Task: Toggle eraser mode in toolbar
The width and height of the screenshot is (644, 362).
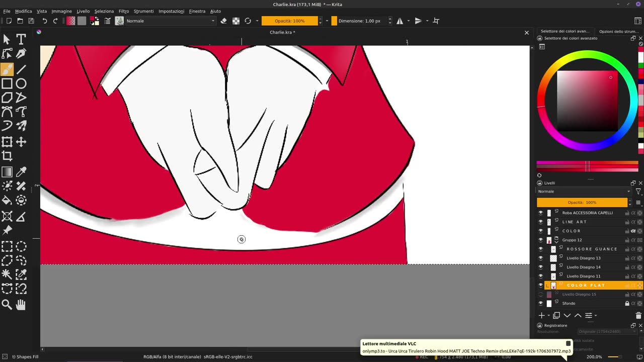Action: pyautogui.click(x=224, y=21)
